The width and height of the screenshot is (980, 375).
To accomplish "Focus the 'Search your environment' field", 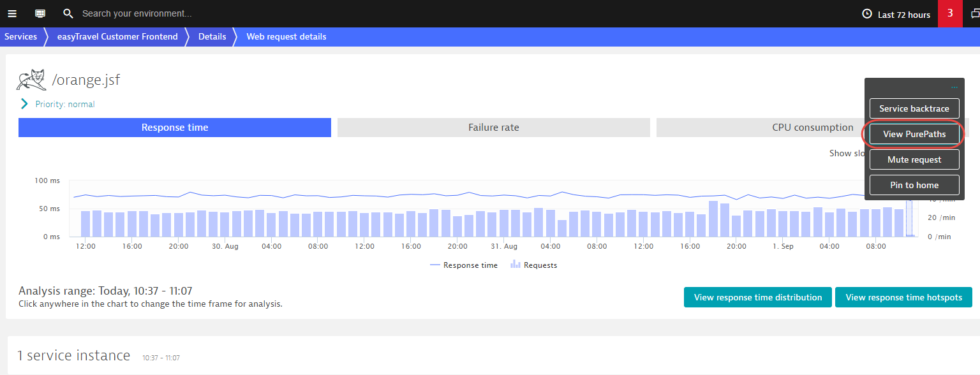I will 137,13.
